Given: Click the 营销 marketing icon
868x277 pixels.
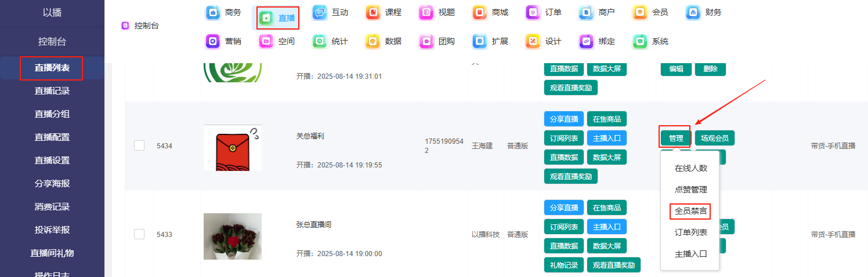Looking at the screenshot, I should [213, 42].
